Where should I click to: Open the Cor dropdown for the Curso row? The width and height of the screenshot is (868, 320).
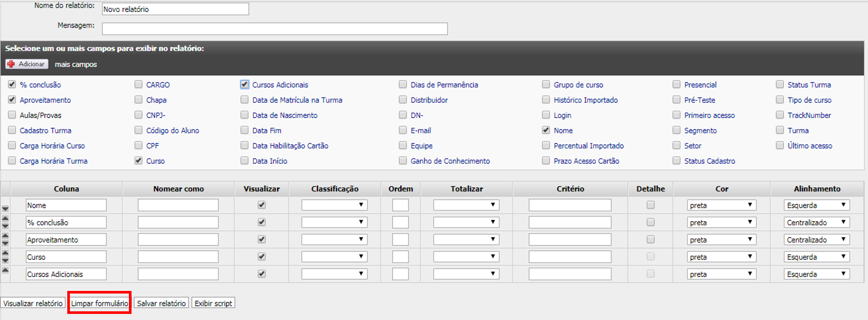(721, 257)
